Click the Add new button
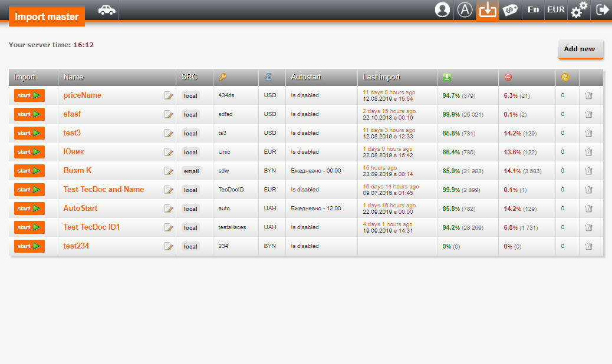The height and width of the screenshot is (364, 612). pos(580,49)
